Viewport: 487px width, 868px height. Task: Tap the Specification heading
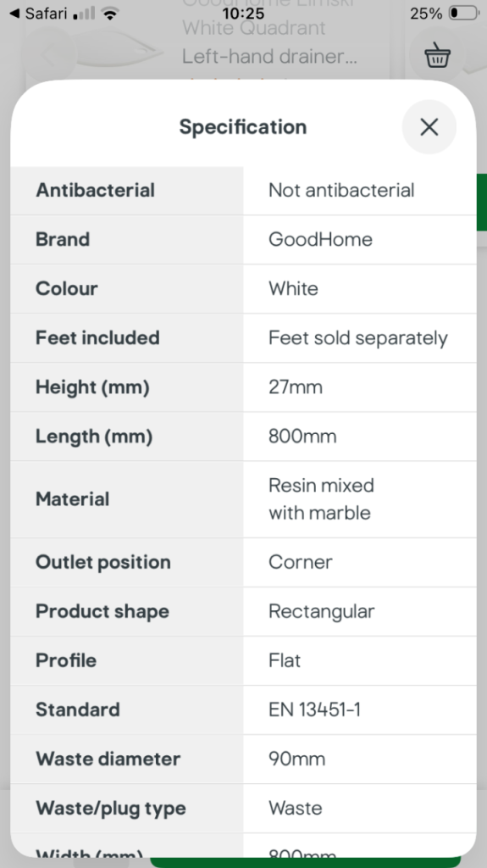point(243,127)
